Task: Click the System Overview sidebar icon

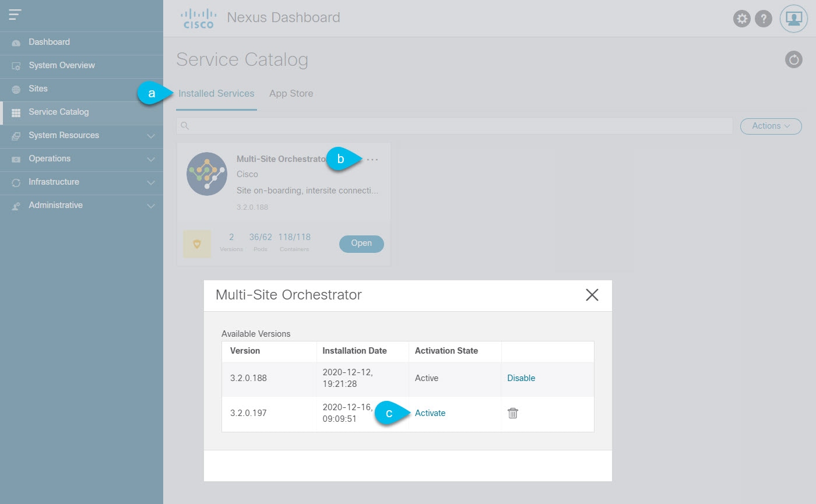Action: click(16, 66)
